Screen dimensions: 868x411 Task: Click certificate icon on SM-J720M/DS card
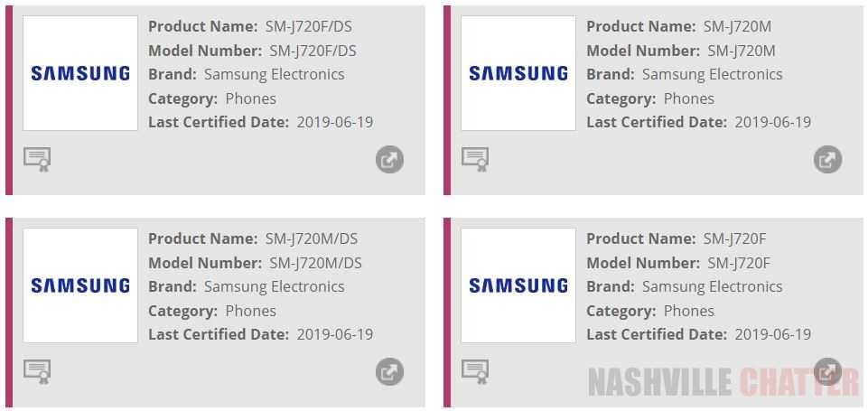(x=37, y=371)
